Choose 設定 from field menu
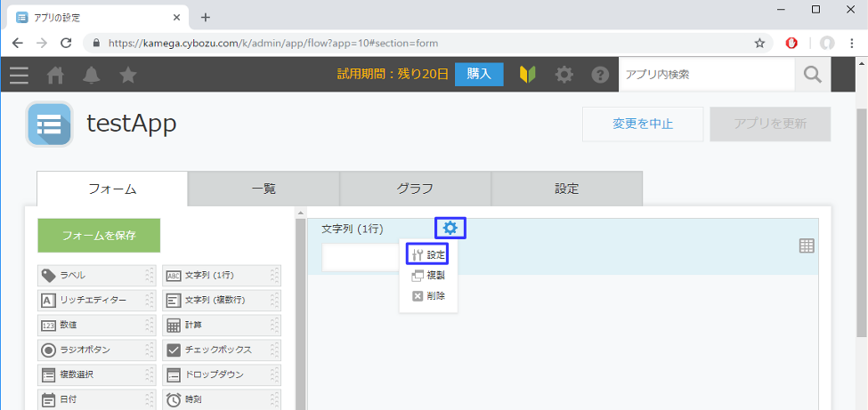The image size is (868, 410). (427, 254)
